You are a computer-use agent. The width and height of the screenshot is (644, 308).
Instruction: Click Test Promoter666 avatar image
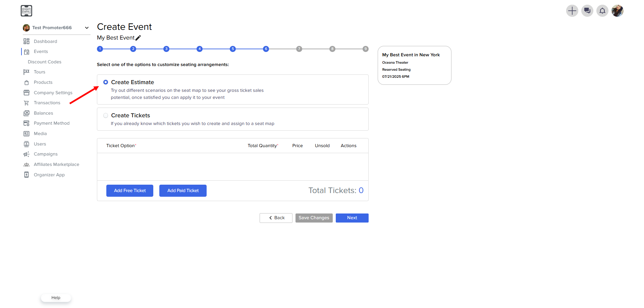coord(26,28)
